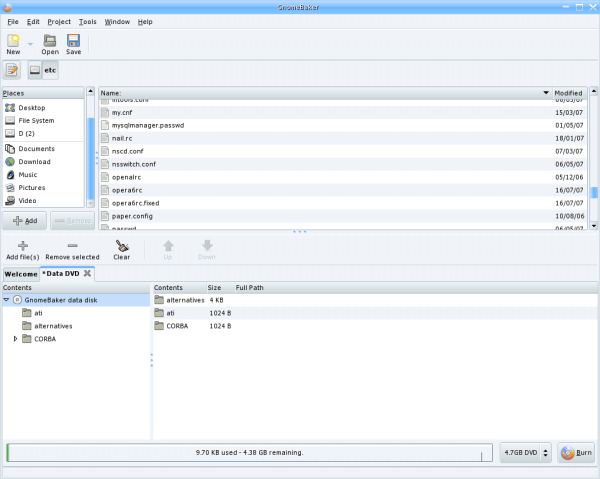Sort files by Modified column header
600x479 pixels.
pos(569,93)
